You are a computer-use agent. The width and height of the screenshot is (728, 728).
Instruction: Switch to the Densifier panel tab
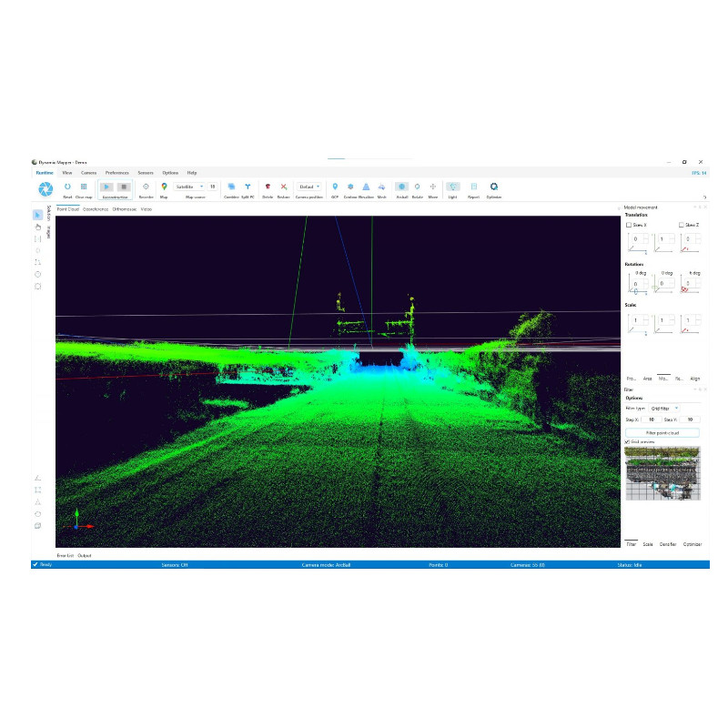coord(667,542)
